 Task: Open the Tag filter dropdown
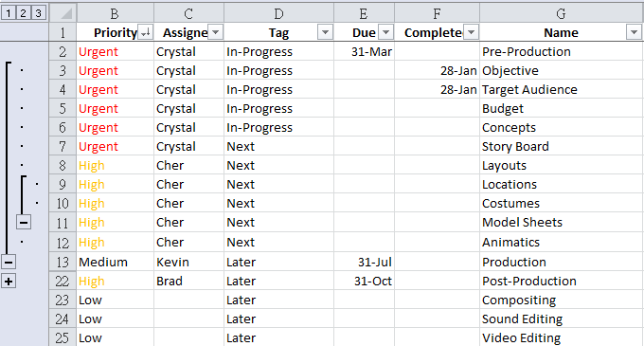pos(325,32)
